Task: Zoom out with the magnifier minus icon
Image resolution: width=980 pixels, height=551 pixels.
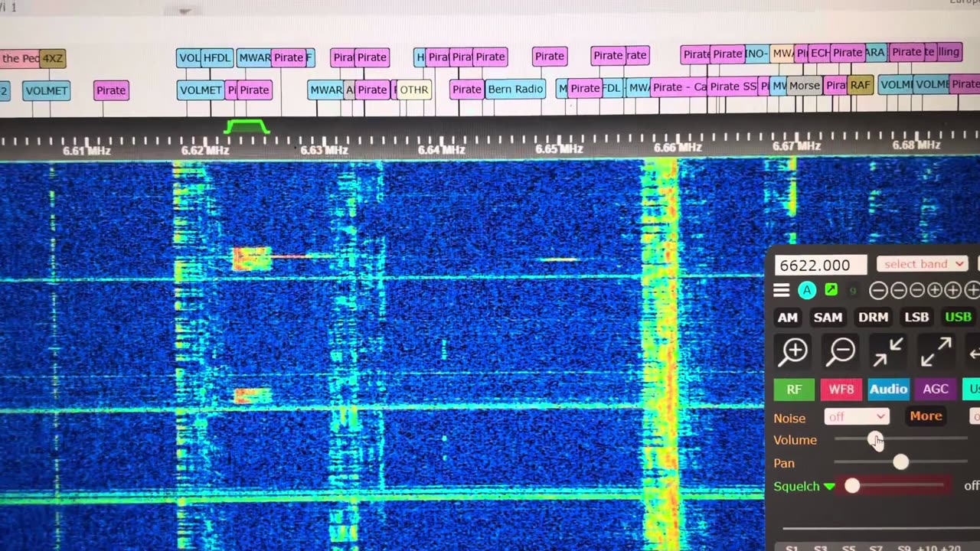Action: (x=841, y=351)
